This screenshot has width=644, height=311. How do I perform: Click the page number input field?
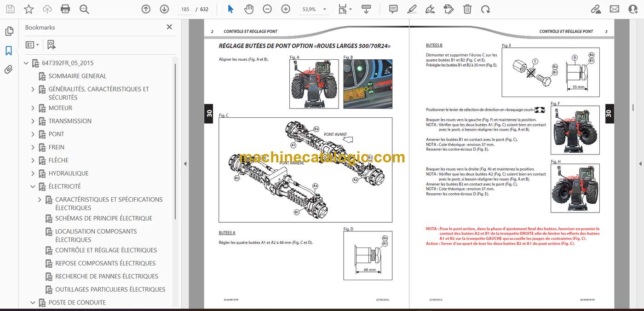pos(185,9)
